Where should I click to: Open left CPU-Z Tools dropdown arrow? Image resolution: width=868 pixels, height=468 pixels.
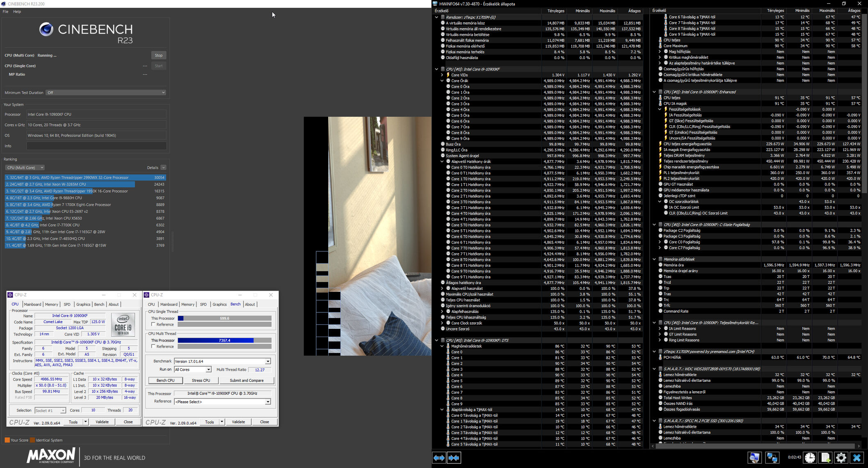point(85,422)
